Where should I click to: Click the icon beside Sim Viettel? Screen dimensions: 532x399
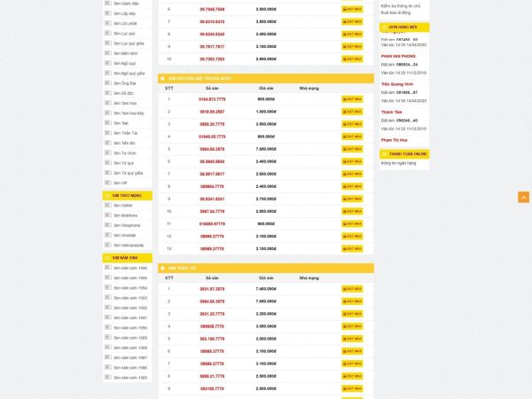coord(107,205)
